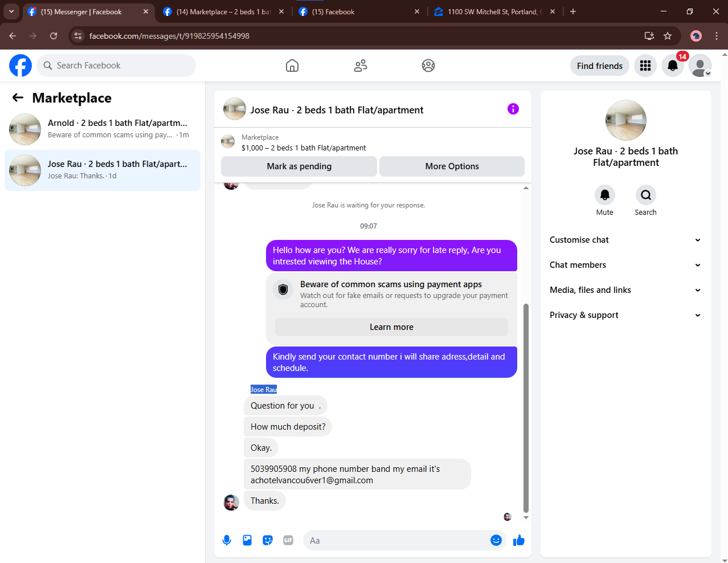Open conversation information purple icon
728x563 pixels.
click(513, 109)
